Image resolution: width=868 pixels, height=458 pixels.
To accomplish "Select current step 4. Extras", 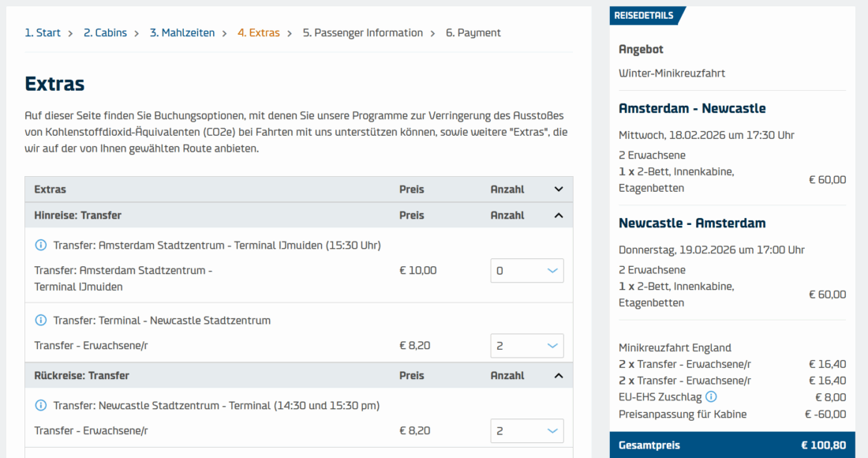I will [x=258, y=33].
